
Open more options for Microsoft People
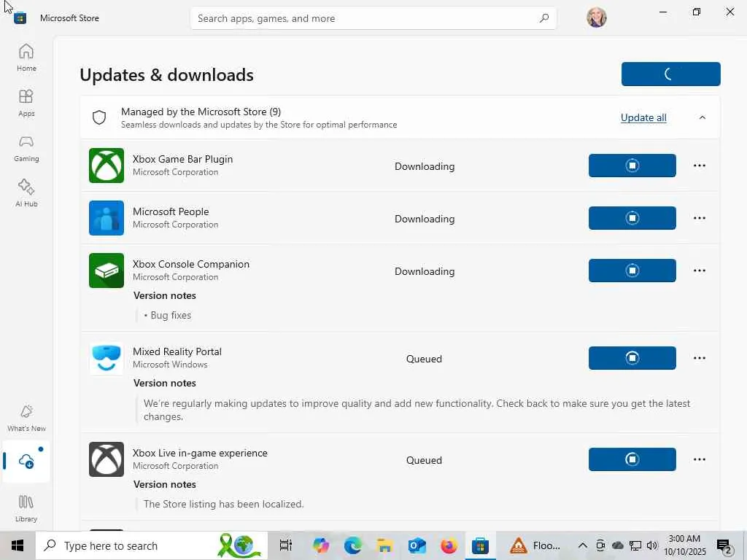[700, 217]
